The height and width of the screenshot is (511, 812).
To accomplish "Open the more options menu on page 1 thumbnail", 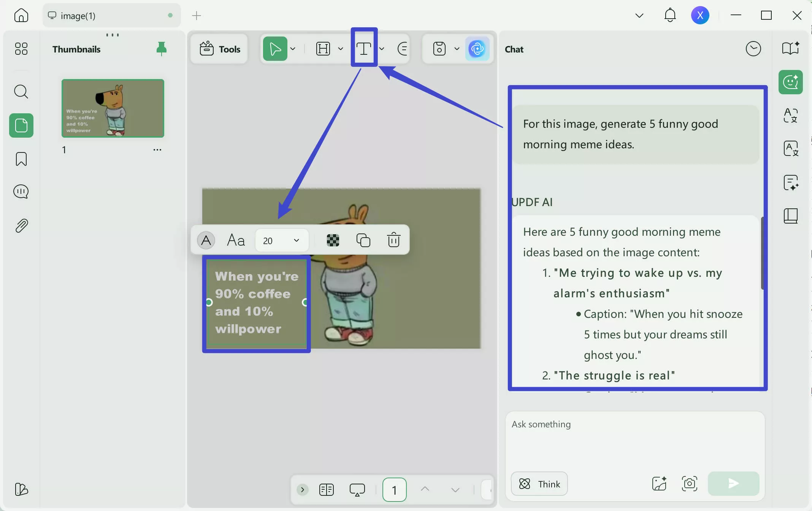I will pyautogui.click(x=158, y=149).
